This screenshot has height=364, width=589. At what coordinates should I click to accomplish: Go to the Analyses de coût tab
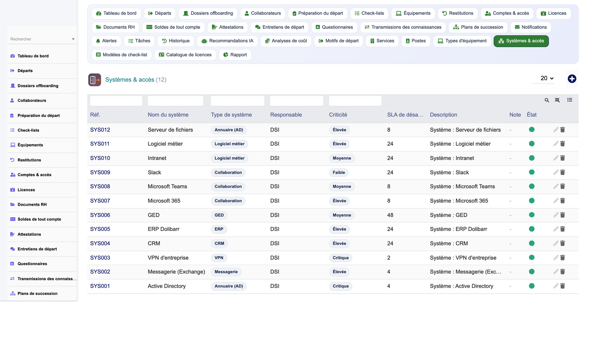click(286, 41)
